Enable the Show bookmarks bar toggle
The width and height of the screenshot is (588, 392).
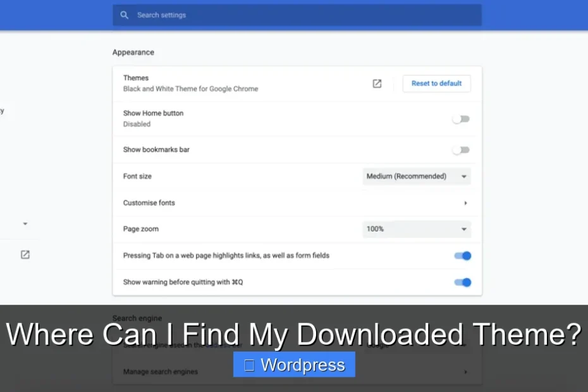[461, 149]
